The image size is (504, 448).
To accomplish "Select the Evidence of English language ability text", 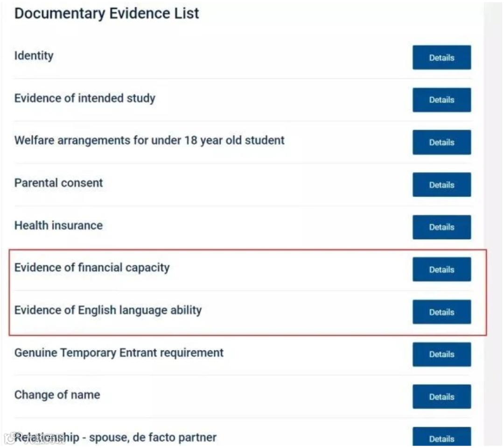I will (108, 310).
